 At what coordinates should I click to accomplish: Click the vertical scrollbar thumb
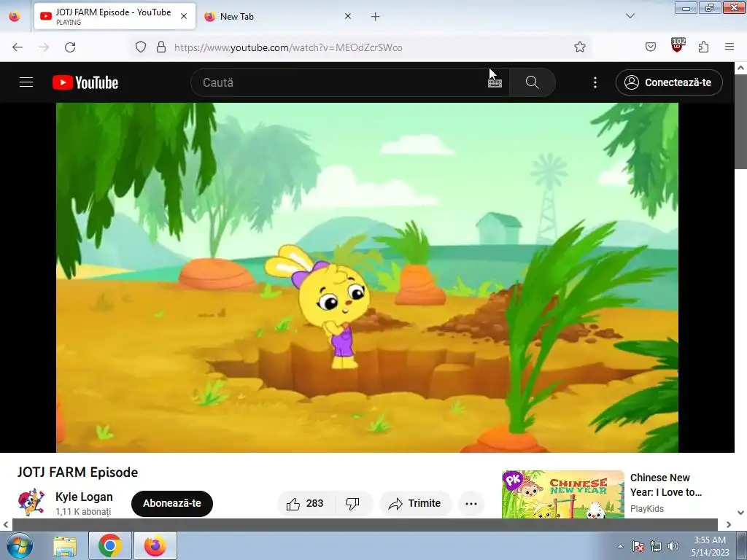(x=740, y=122)
